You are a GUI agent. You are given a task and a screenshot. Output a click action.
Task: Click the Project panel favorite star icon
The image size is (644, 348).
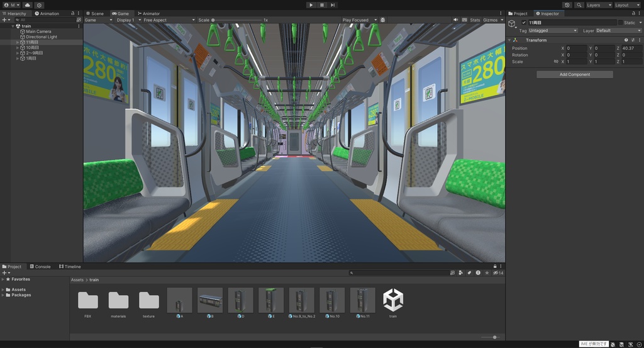coord(487,273)
